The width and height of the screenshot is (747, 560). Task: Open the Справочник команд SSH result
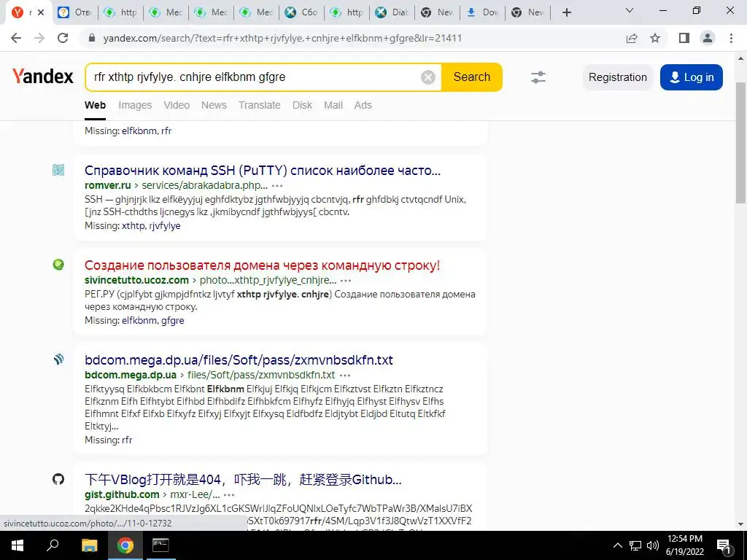pos(263,171)
